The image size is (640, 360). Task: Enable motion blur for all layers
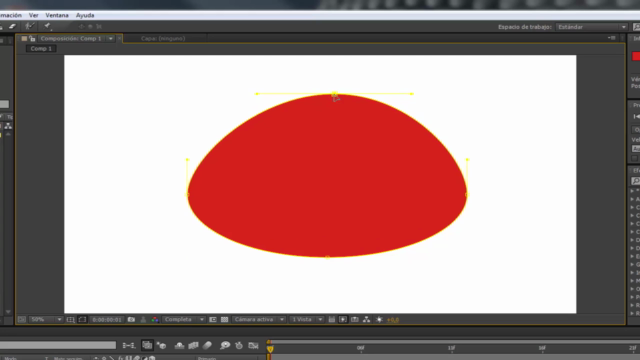point(207,346)
